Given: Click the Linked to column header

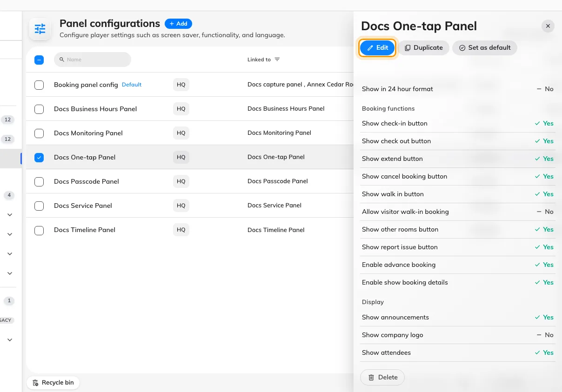Looking at the screenshot, I should point(259,60).
